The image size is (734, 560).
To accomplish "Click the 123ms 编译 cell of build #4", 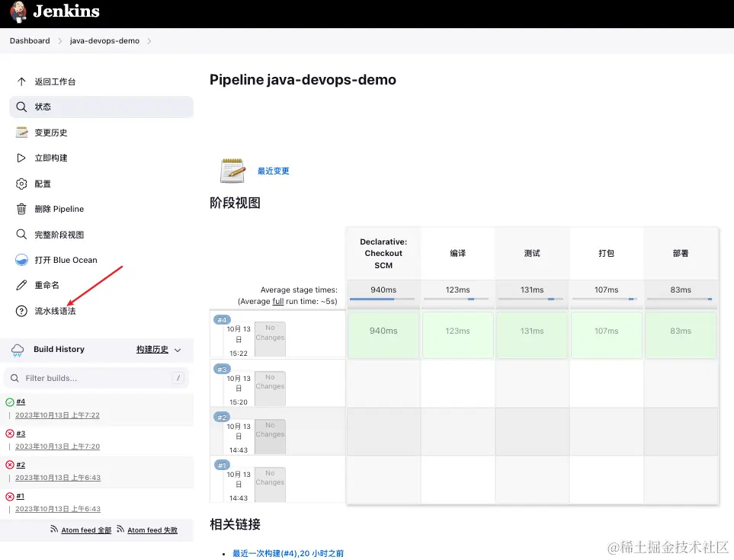I will click(x=457, y=335).
